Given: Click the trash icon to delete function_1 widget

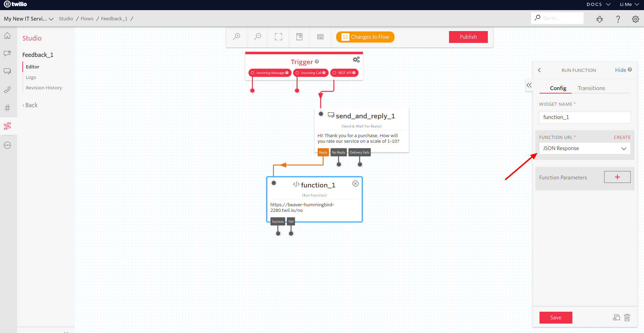Looking at the screenshot, I should (627, 318).
